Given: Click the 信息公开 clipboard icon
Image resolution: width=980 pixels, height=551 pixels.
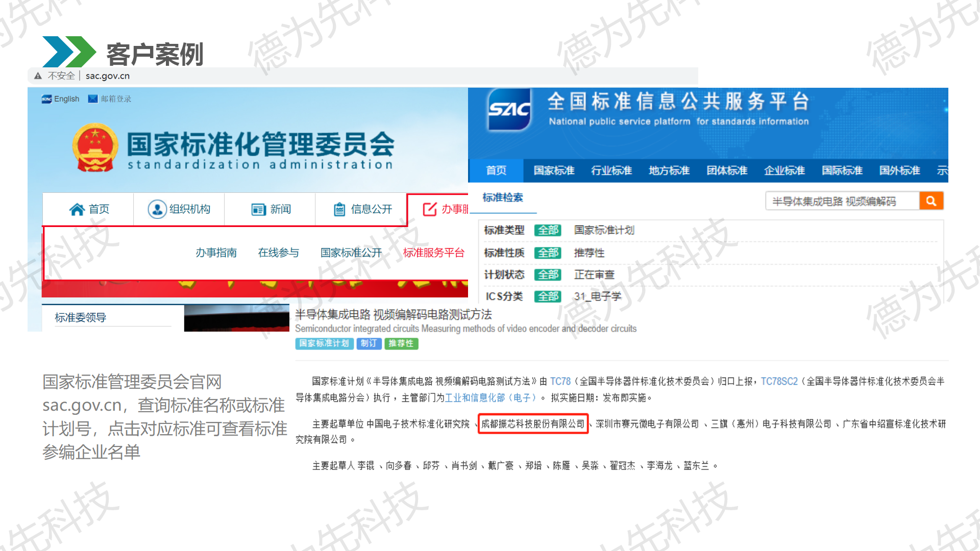Looking at the screenshot, I should (x=339, y=209).
